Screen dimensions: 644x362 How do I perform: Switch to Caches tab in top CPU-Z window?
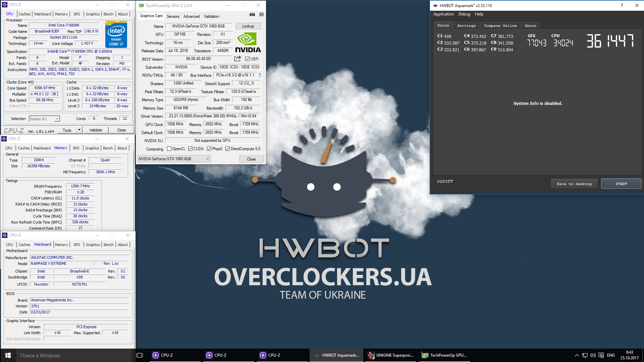(x=24, y=14)
